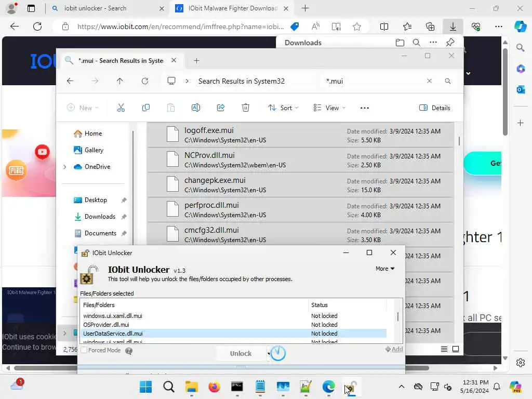This screenshot has height=399, width=532.
Task: Click Forced Mode help icon
Action: [x=129, y=351]
